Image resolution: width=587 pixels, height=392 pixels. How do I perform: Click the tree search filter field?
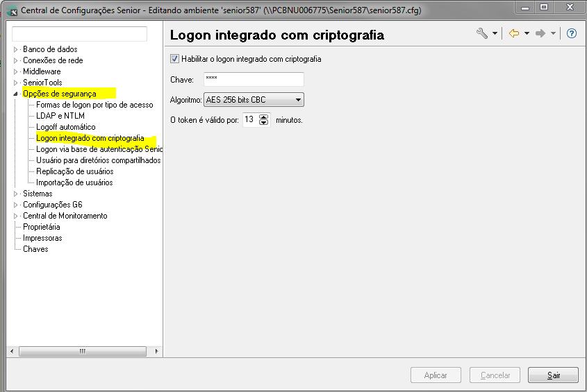(x=79, y=34)
